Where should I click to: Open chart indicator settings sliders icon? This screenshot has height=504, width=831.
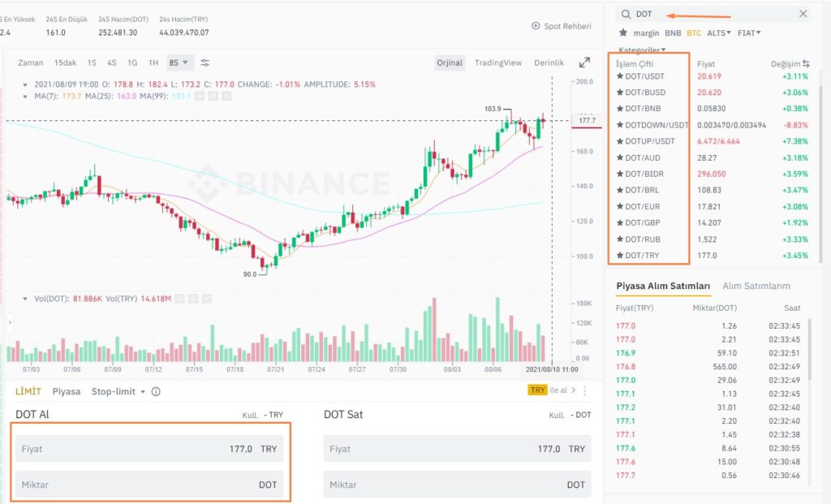205,62
